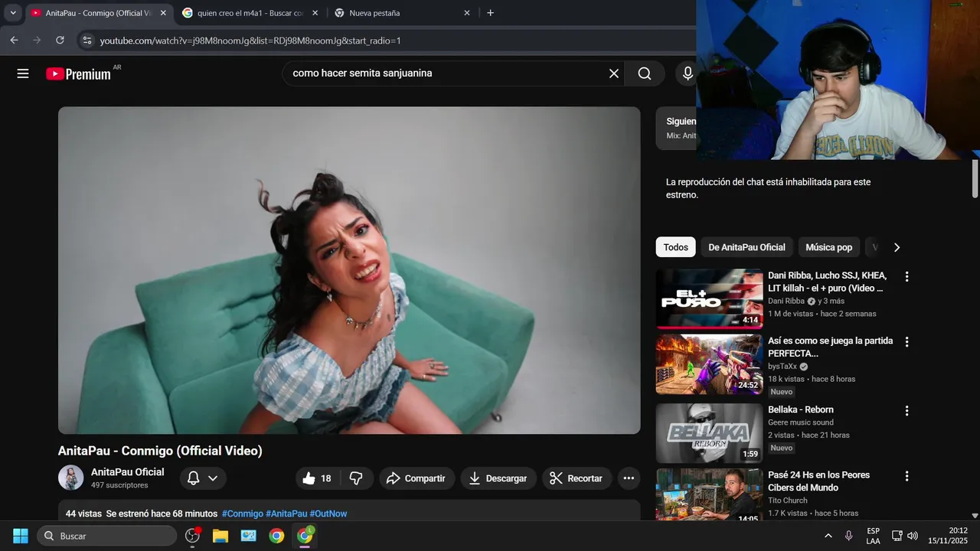Open #Conmigo hashtag link
Viewport: 980px width, 551px height.
(x=242, y=514)
